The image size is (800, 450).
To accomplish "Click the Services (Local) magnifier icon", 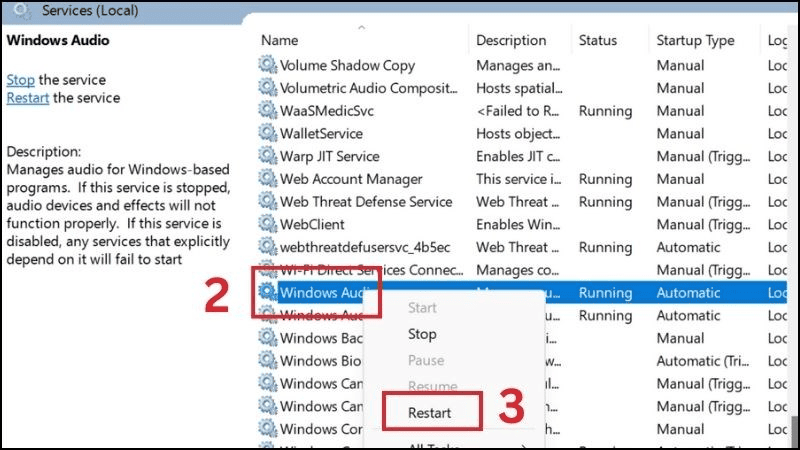I will (16, 9).
